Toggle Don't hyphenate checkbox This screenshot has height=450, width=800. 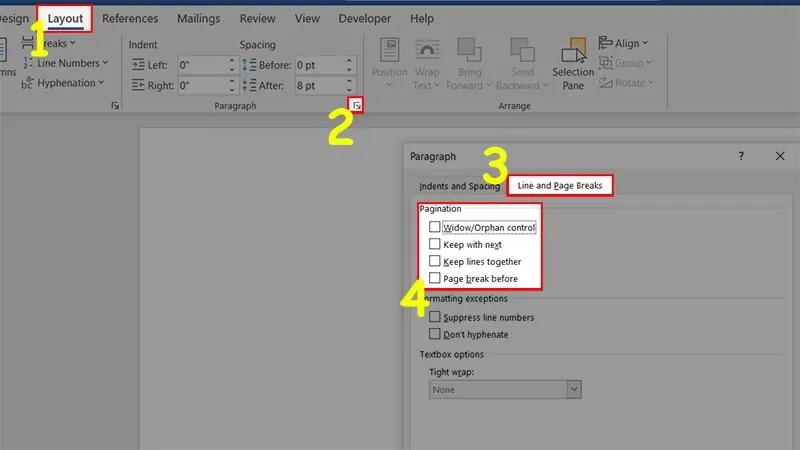point(434,334)
